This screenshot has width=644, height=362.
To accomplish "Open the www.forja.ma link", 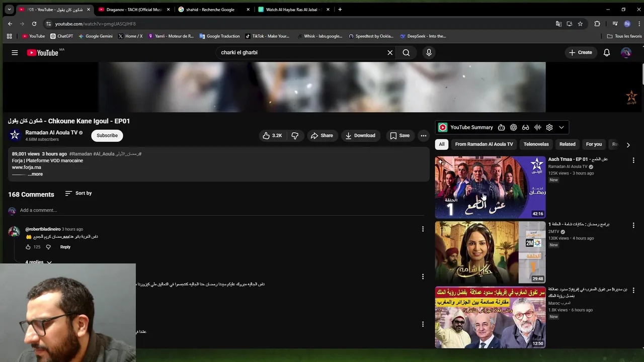I will tap(27, 167).
